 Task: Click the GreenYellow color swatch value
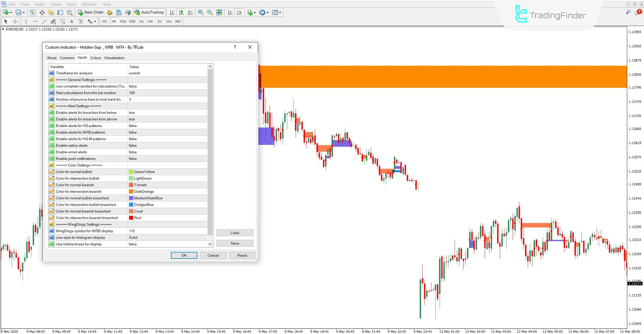click(144, 172)
